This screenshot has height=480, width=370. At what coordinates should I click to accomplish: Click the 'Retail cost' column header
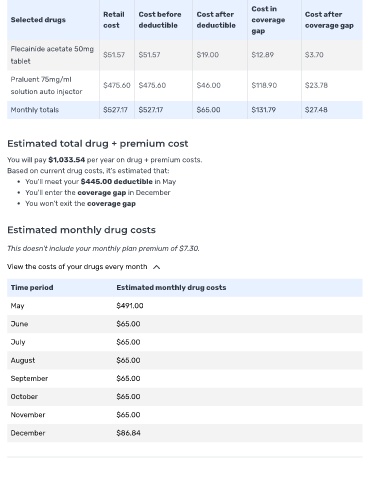click(114, 20)
